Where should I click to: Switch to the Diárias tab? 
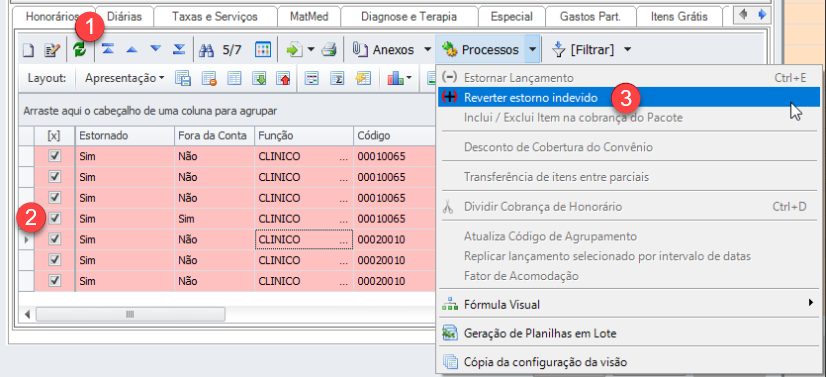124,16
